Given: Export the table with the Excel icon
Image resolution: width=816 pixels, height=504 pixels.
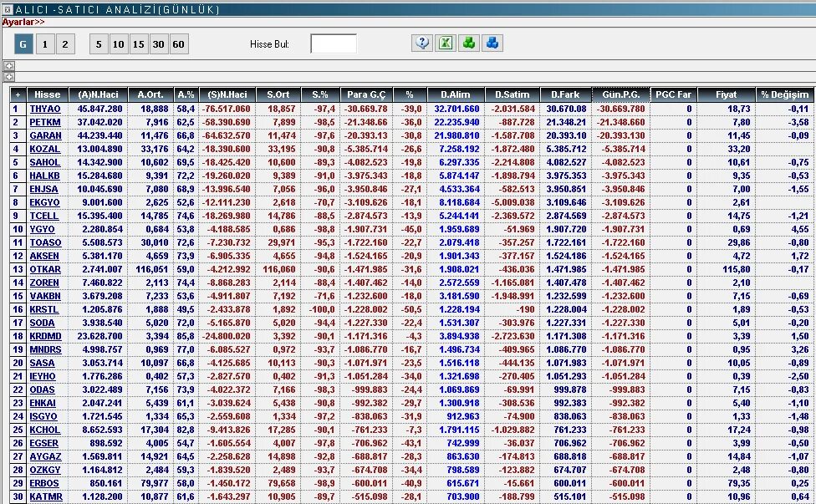Looking at the screenshot, I should coord(445,43).
